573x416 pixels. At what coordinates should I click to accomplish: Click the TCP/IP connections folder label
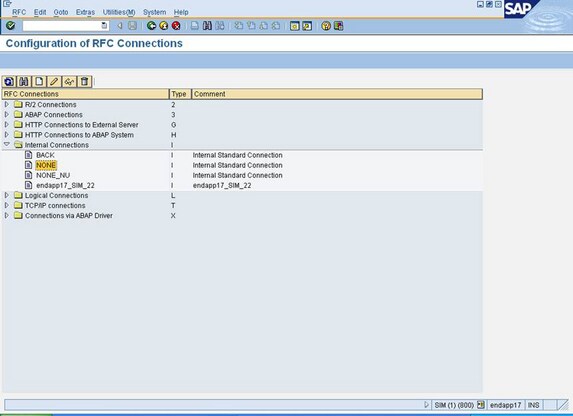[55, 205]
